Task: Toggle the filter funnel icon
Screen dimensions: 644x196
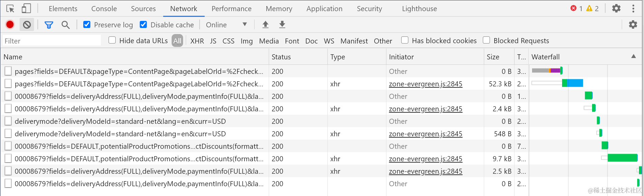Action: (49, 25)
